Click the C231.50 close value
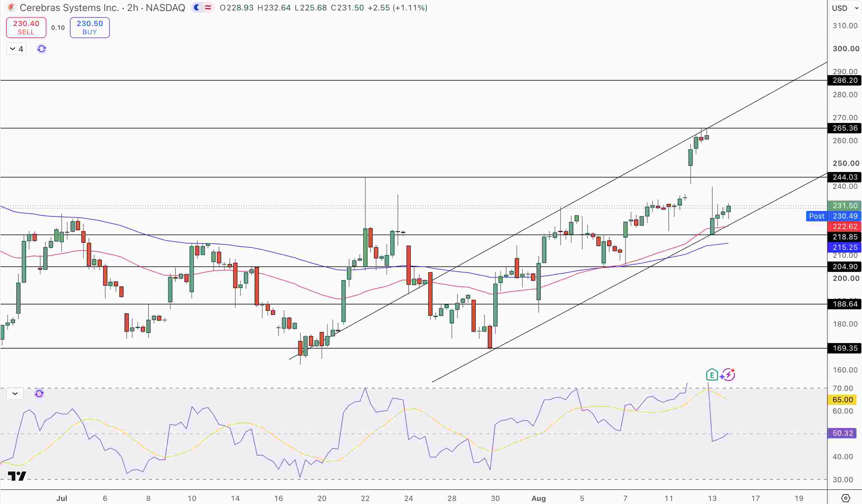Screen dimensions: 862x504 tap(347, 8)
